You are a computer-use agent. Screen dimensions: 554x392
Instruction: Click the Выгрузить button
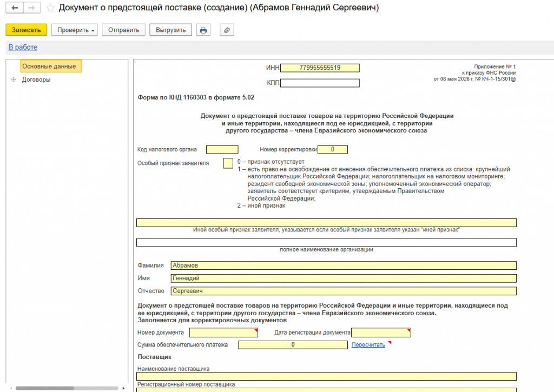(170, 30)
